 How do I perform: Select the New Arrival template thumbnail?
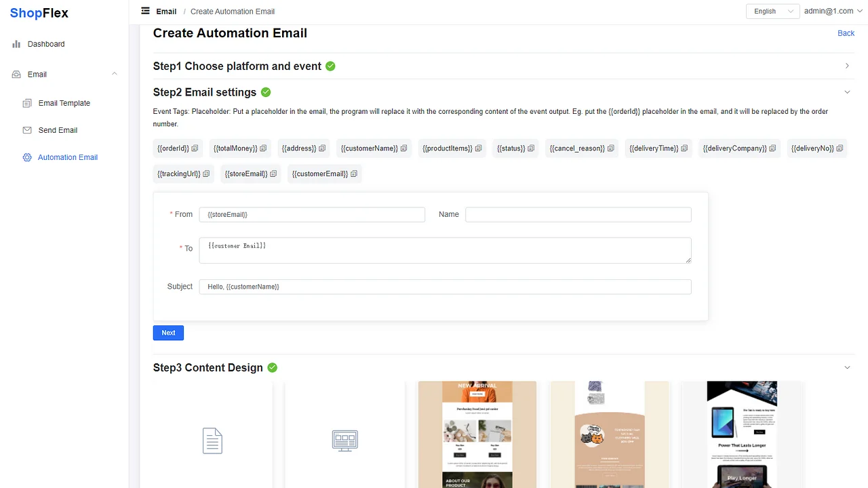[x=477, y=434]
